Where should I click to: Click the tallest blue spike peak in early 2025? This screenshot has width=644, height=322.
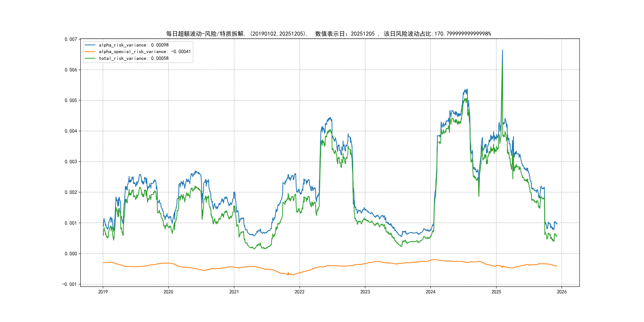pos(502,50)
